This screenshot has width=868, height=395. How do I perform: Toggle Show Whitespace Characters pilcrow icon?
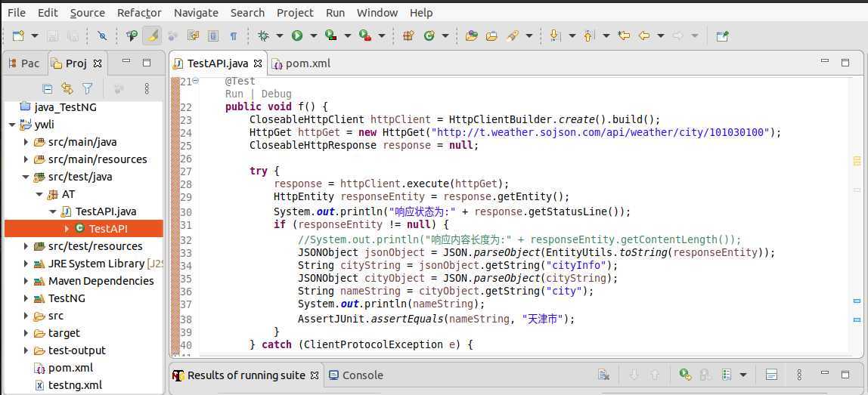[x=233, y=36]
